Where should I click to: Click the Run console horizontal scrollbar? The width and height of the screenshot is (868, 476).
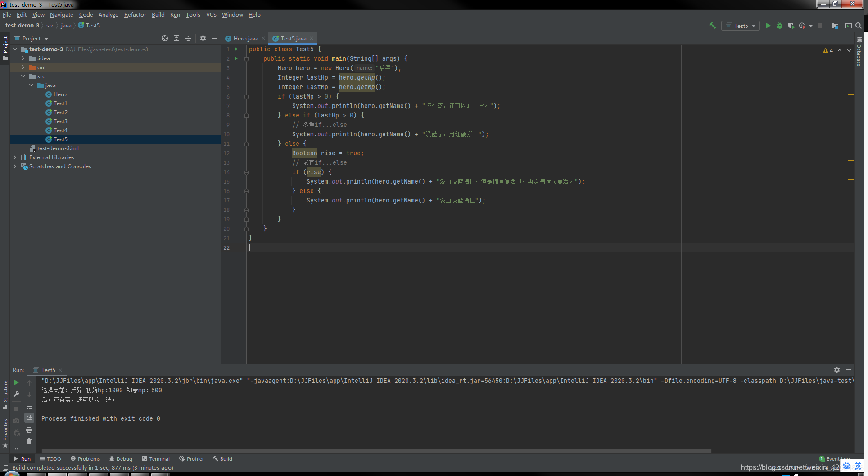(x=376, y=450)
